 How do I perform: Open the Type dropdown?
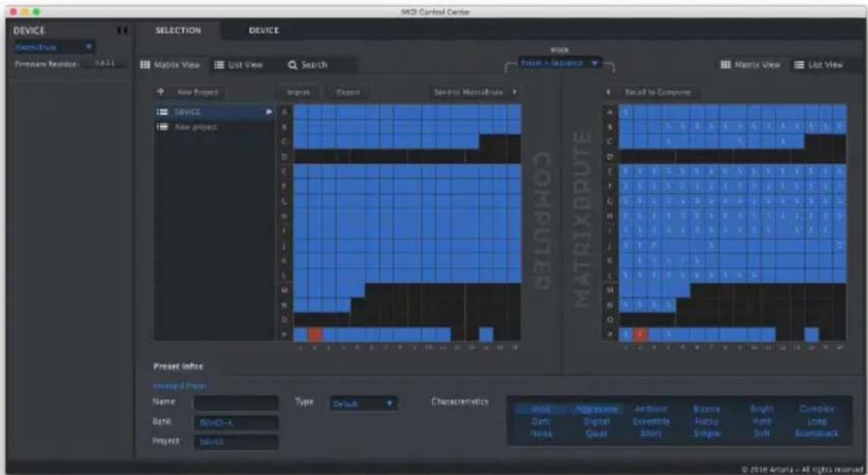[x=363, y=403]
